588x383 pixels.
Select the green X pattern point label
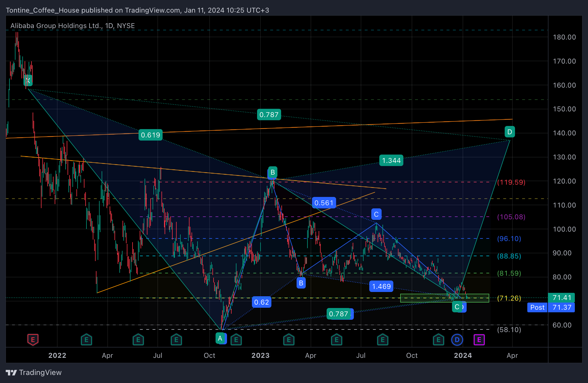pos(28,80)
